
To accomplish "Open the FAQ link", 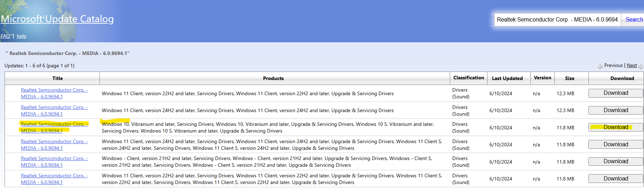I will [5, 36].
